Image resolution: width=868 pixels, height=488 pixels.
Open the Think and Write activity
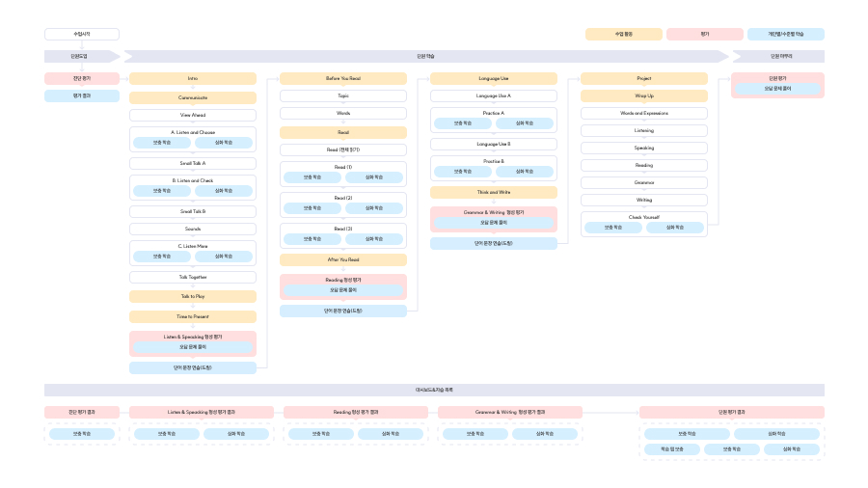coord(494,192)
